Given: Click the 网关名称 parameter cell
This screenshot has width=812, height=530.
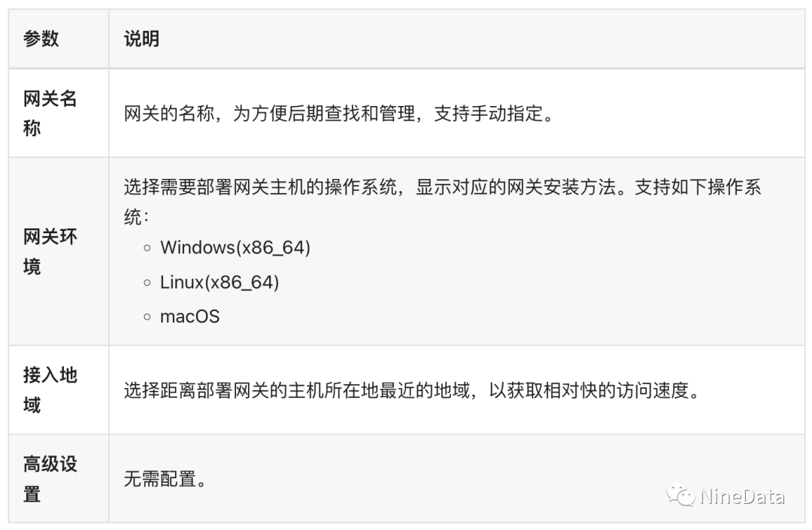Looking at the screenshot, I should click(50, 114).
